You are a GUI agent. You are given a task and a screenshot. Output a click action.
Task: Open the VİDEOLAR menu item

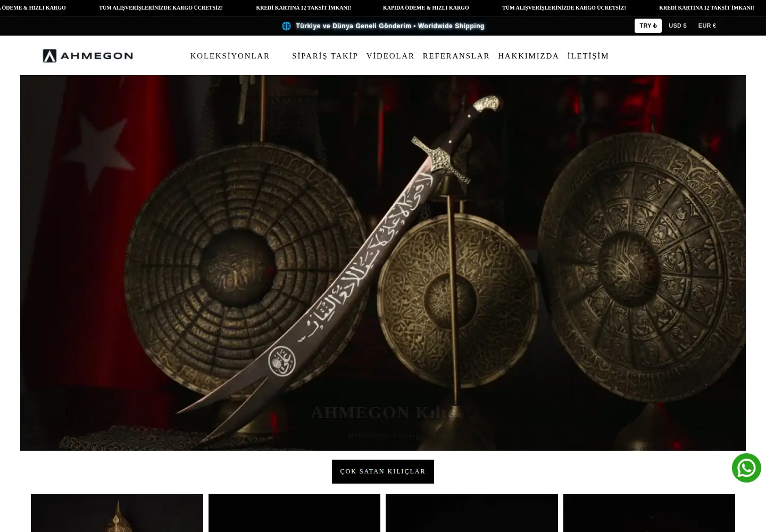pyautogui.click(x=390, y=56)
